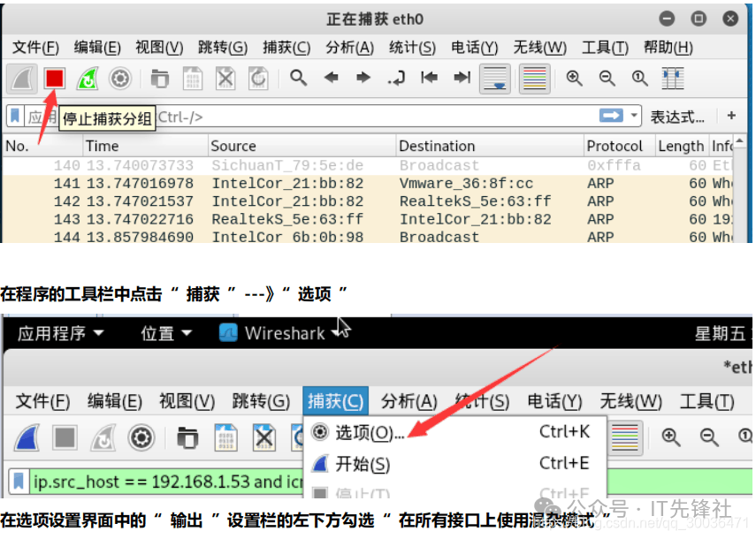The width and height of the screenshot is (756, 539).
Task: Expand the display filter history dropdown arrow
Action: pos(635,116)
